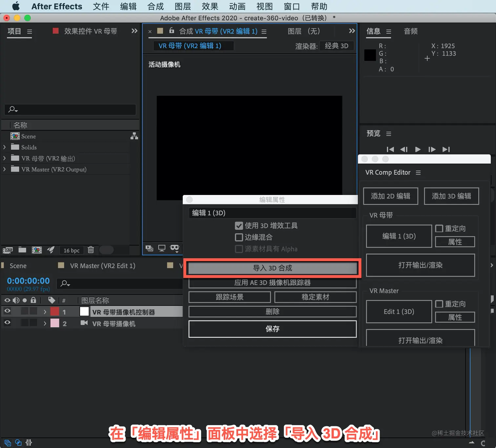496x448 pixels.
Task: Switch to the 音频 panel tab
Action: 411,31
